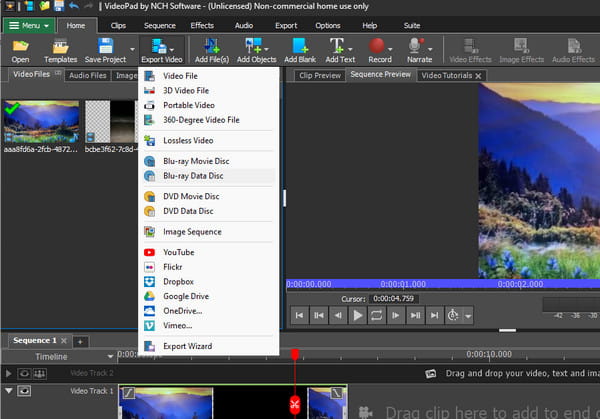Expand Save Project dropdown arrow
Screen dimensions: 600x419
pos(132,49)
